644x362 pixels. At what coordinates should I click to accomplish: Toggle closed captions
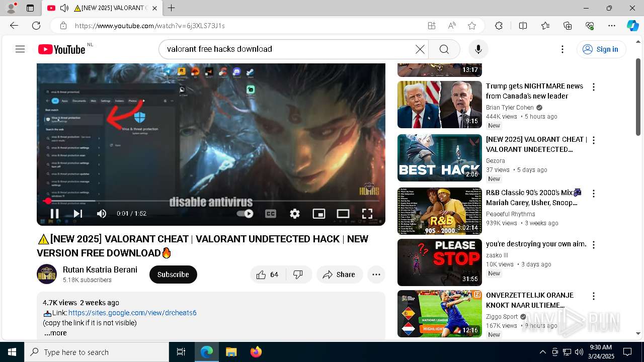[x=271, y=214]
